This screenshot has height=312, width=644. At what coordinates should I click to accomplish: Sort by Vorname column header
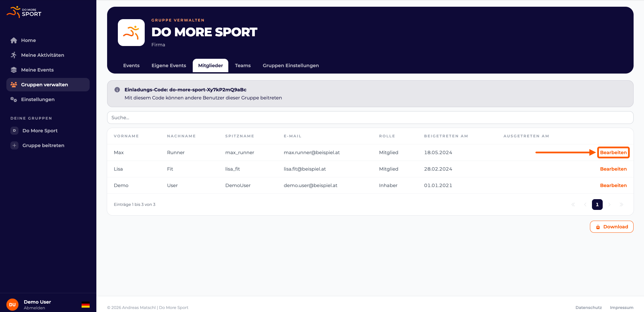(x=126, y=136)
